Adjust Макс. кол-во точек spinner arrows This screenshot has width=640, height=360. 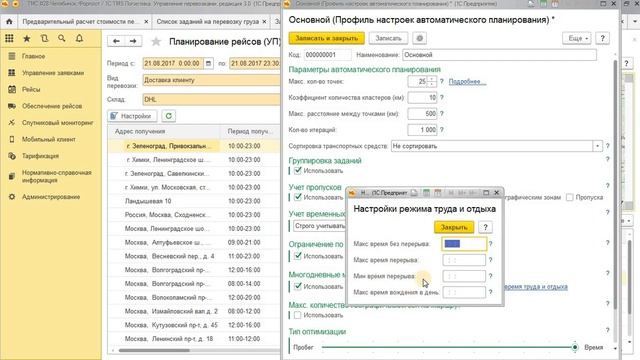coord(432,82)
